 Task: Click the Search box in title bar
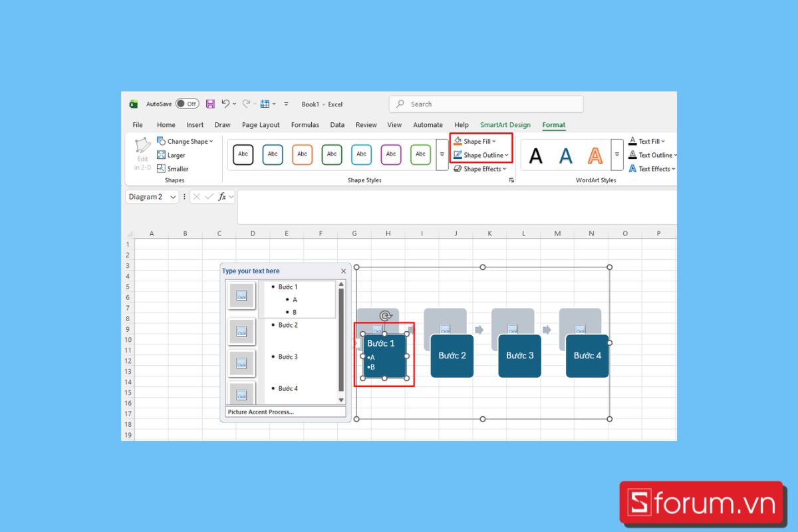coord(486,104)
